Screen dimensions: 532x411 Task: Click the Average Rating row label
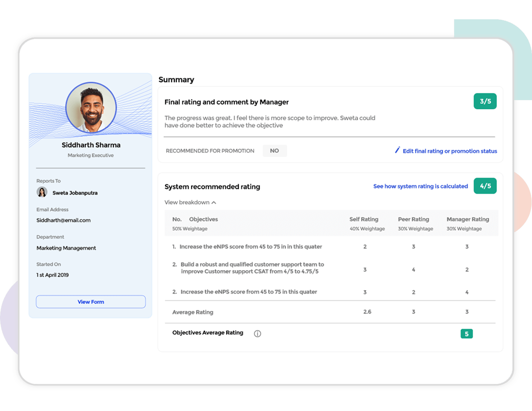pos(193,312)
